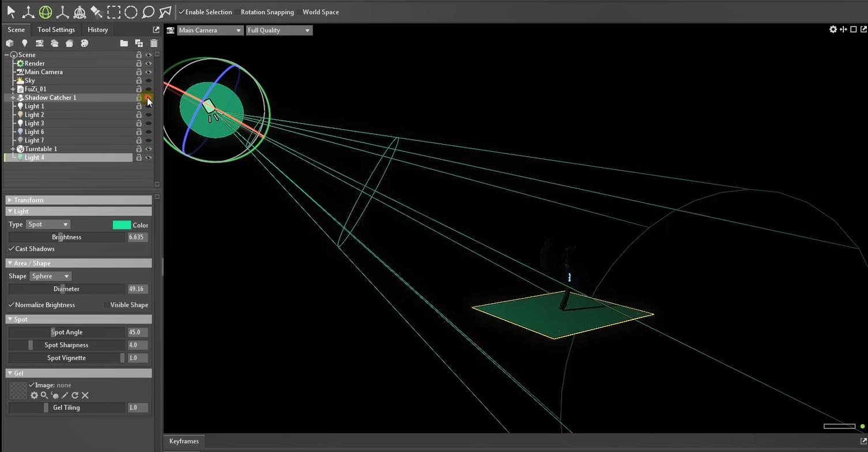Click the Spot Angle value field
The width and height of the screenshot is (868, 452).
pyautogui.click(x=137, y=332)
